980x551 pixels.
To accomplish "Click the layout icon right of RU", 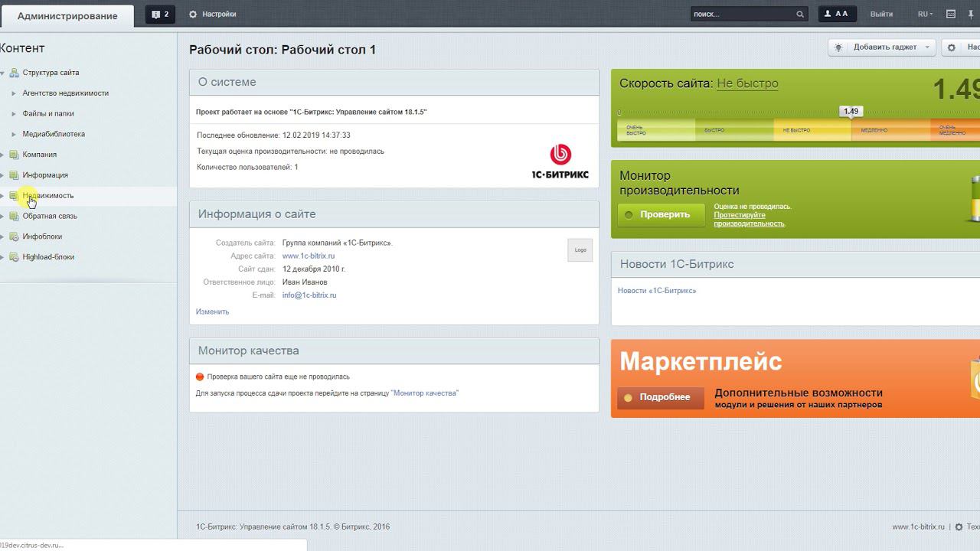I will coord(951,15).
